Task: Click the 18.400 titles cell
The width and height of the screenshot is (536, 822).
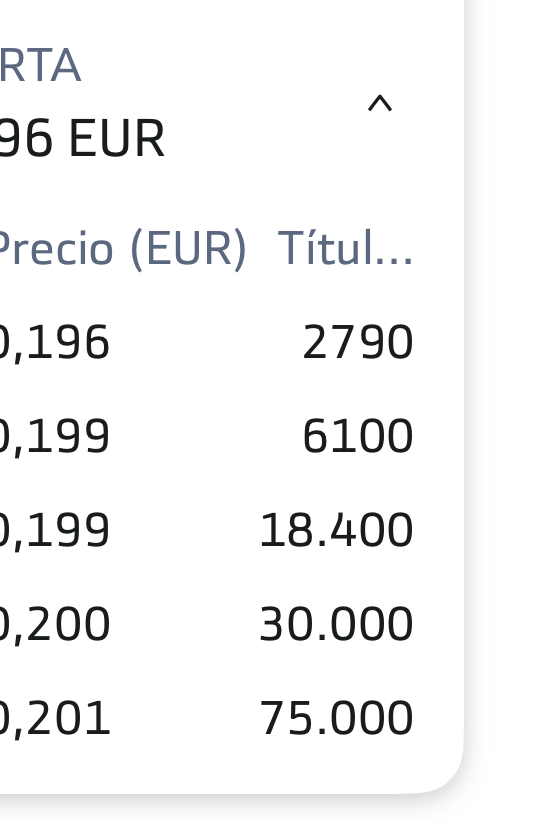Action: click(x=336, y=530)
